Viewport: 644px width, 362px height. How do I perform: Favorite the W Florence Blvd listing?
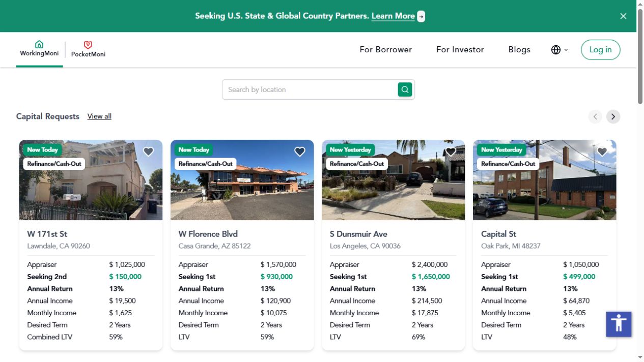[300, 152]
